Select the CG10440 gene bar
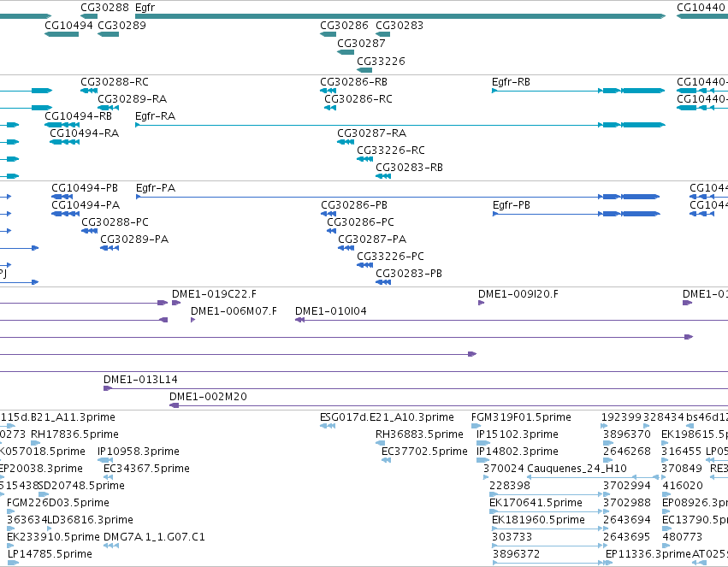 click(702, 16)
